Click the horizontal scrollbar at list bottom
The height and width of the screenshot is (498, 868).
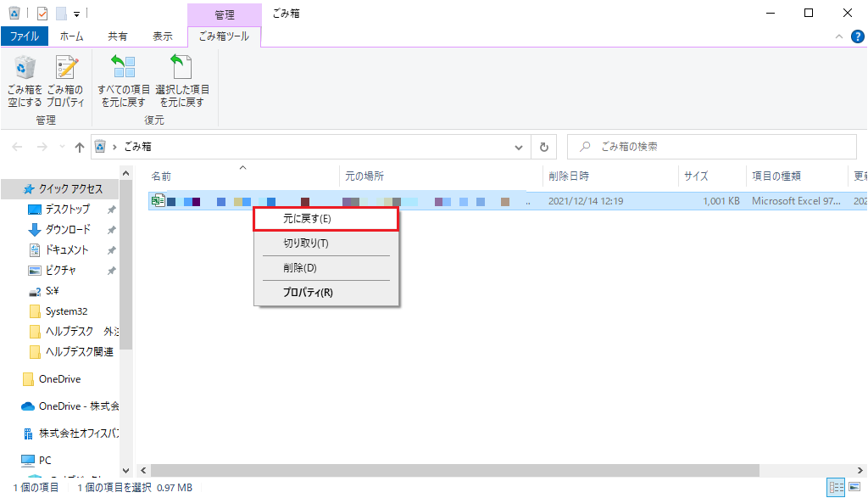click(x=424, y=470)
